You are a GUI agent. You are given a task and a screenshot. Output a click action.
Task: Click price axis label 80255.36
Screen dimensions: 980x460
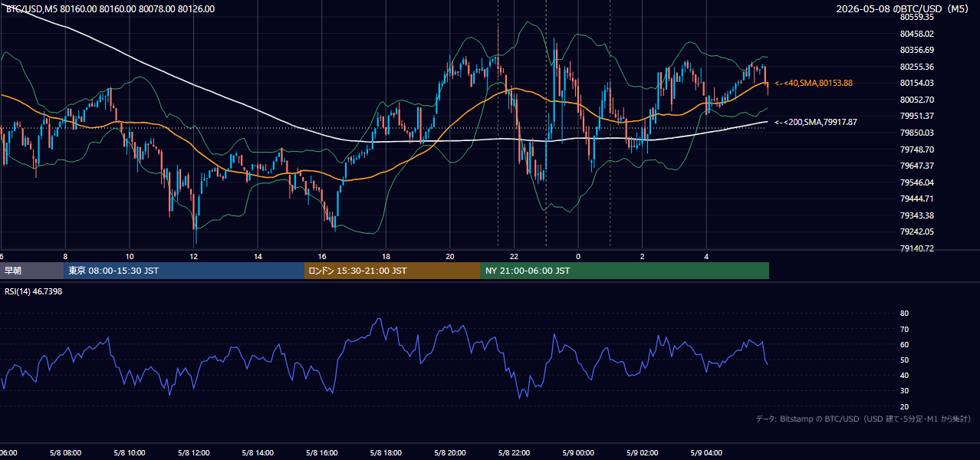(917, 67)
